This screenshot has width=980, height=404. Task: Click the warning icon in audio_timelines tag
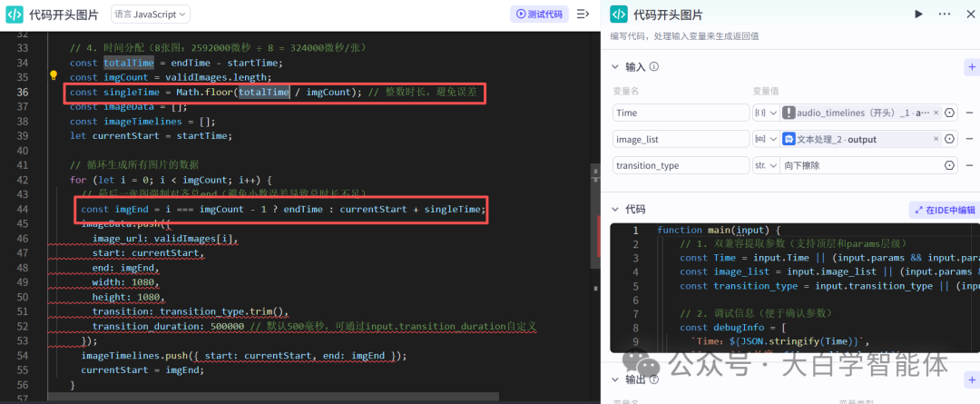(x=789, y=113)
